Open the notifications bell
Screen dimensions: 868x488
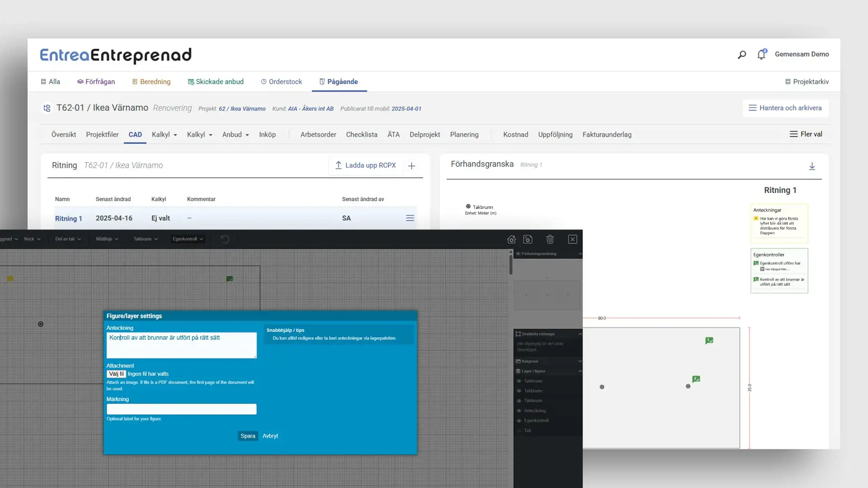(x=761, y=54)
